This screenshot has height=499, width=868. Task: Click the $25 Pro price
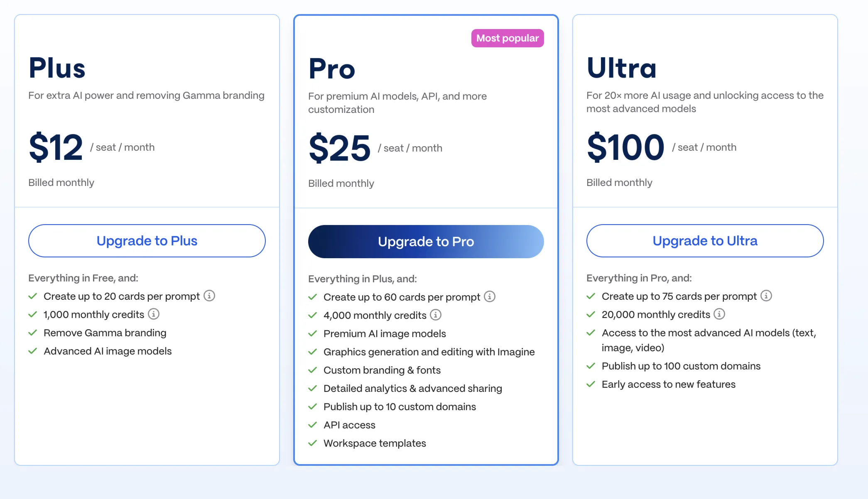[x=340, y=148]
